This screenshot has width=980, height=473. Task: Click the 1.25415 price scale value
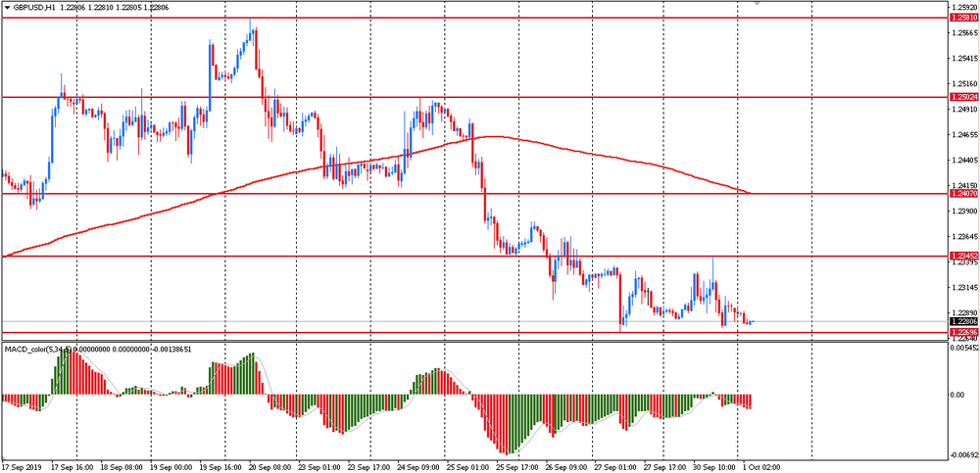tap(964, 59)
